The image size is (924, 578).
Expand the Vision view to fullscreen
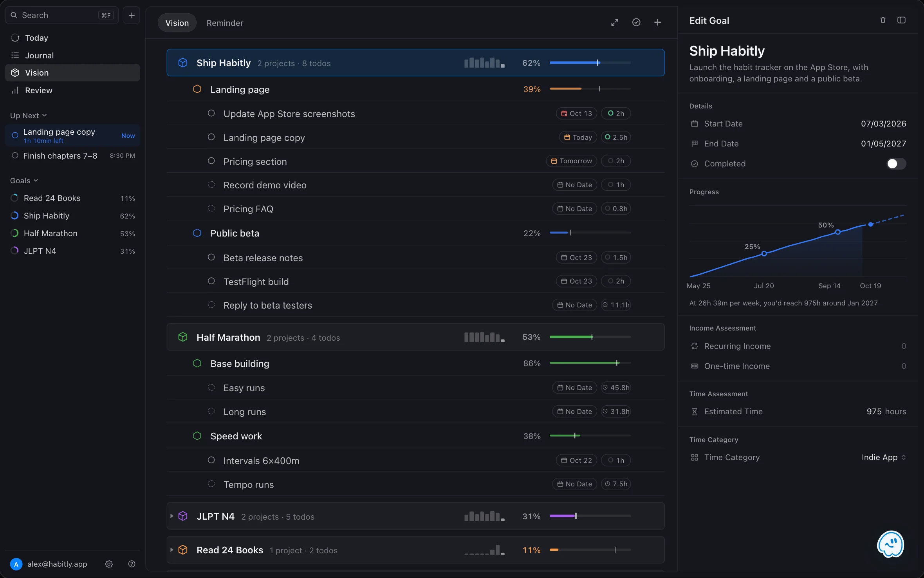[x=615, y=23]
